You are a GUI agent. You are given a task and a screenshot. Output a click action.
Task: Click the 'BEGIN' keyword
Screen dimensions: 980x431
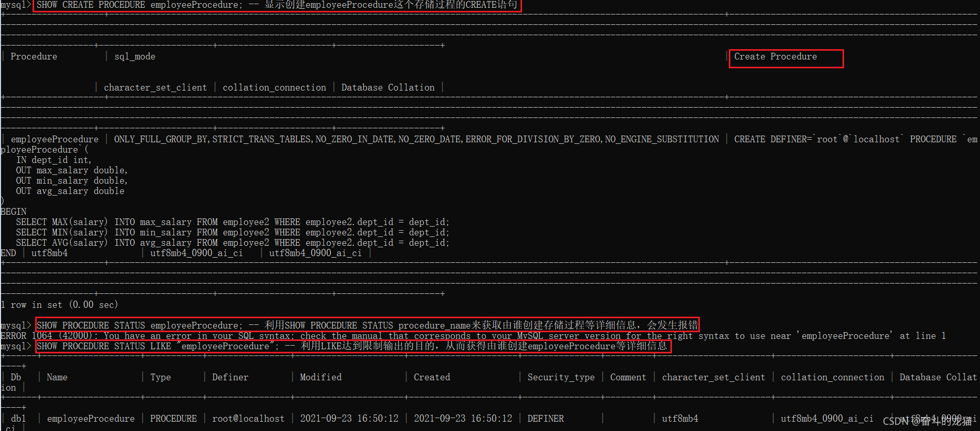coord(13,212)
